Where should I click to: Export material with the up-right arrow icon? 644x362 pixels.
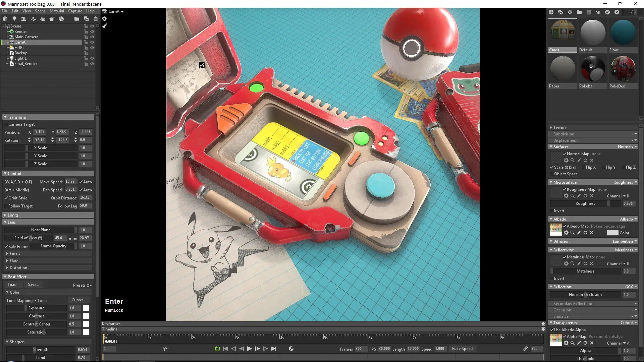point(617,12)
